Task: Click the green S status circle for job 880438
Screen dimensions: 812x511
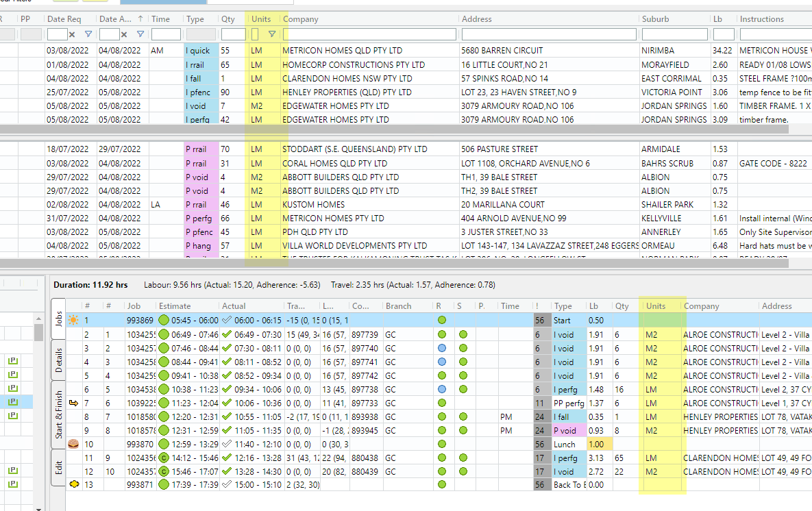Action: pos(463,458)
